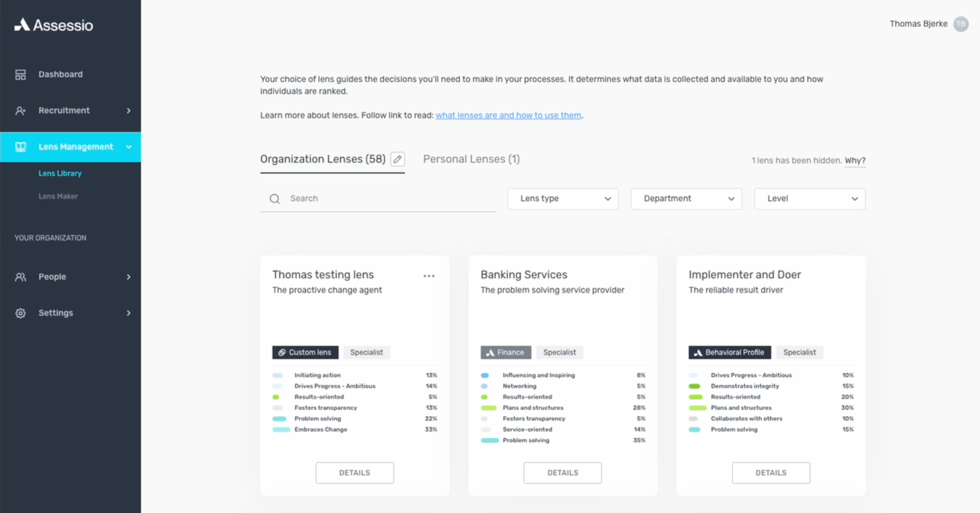Open the Department filter dropdown
This screenshot has width=980, height=513.
pyautogui.click(x=686, y=199)
